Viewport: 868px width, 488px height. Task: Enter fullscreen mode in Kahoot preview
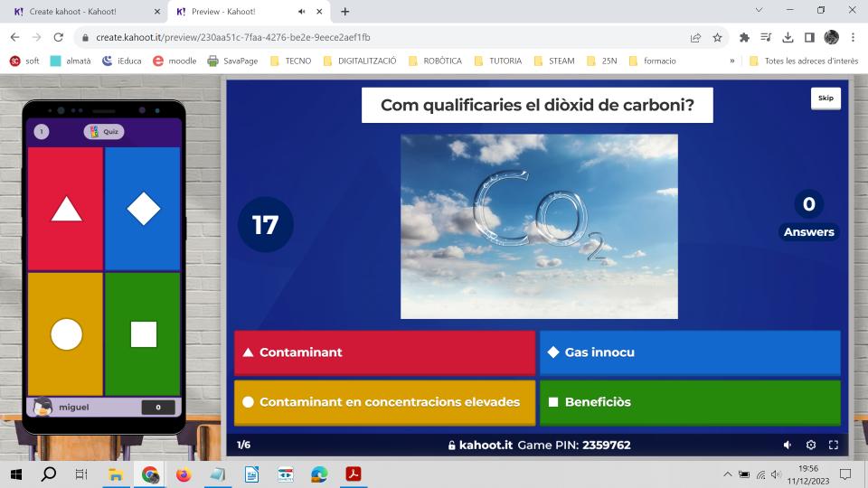click(834, 445)
